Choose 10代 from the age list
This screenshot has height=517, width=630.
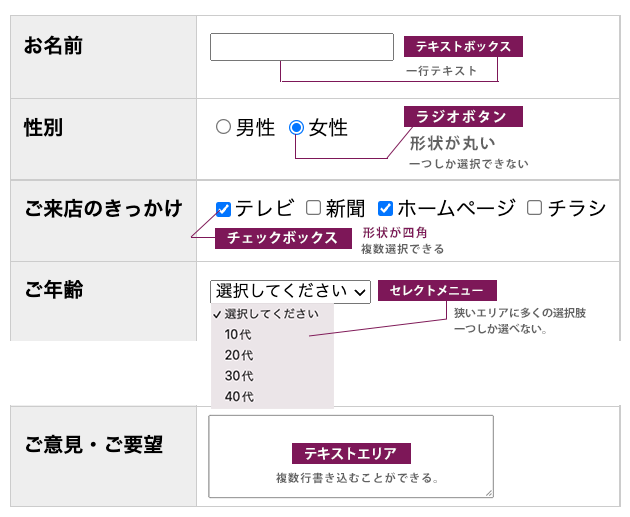(x=240, y=335)
